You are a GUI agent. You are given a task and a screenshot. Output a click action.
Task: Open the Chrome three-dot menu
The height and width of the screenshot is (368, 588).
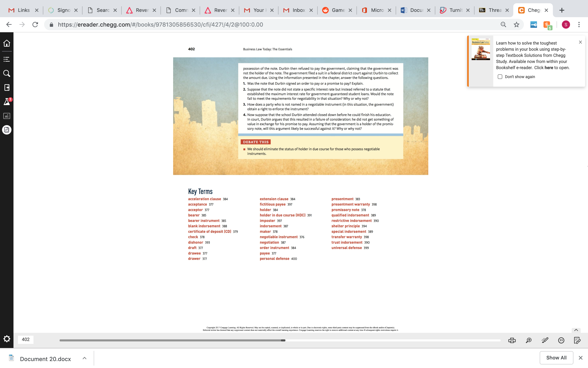(579, 25)
